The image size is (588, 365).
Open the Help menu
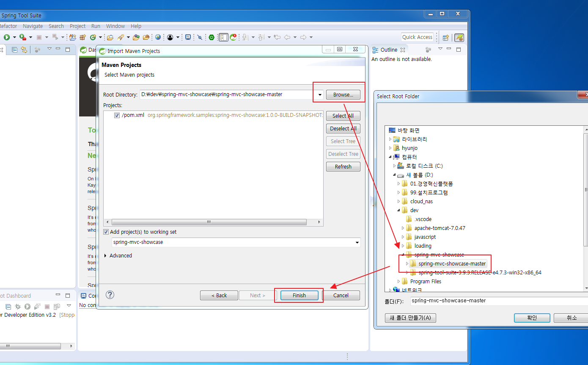coord(136,26)
